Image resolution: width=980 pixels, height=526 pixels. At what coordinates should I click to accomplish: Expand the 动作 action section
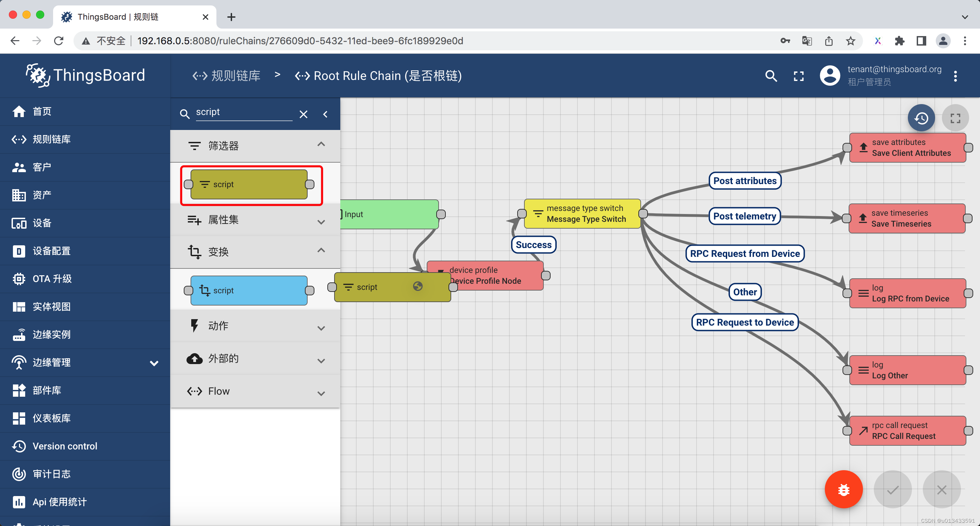point(255,326)
